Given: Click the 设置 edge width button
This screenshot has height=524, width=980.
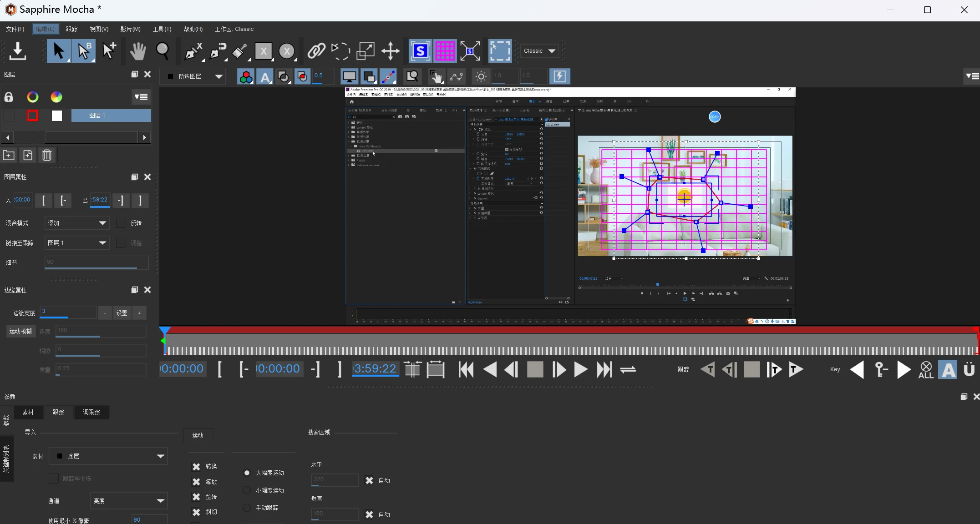Looking at the screenshot, I should click(x=122, y=313).
